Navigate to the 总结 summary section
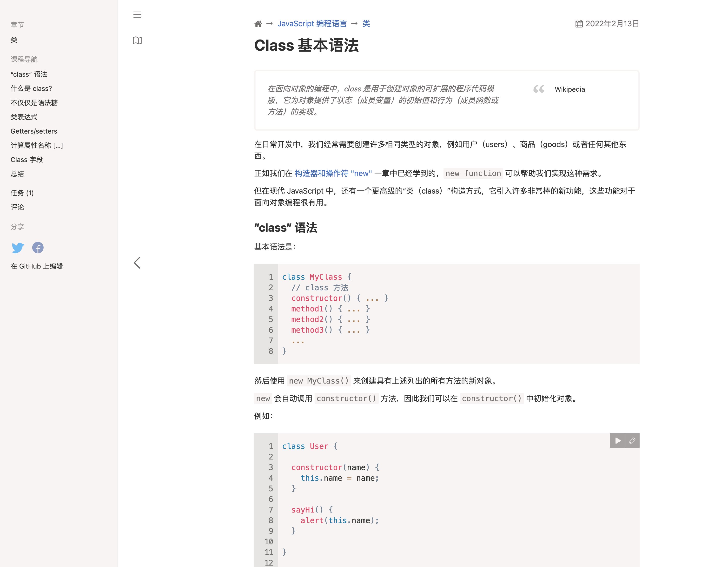Image resolution: width=728 pixels, height=567 pixels. point(17,174)
